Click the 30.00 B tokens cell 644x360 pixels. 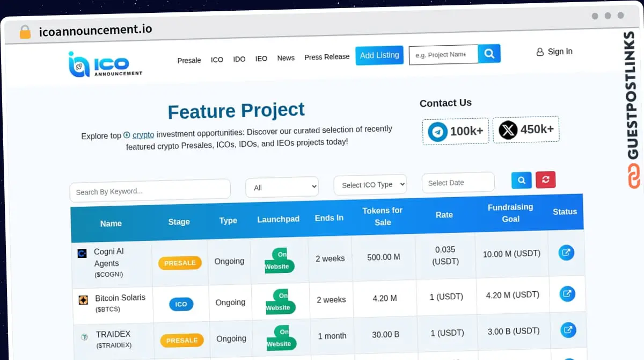tap(386, 334)
